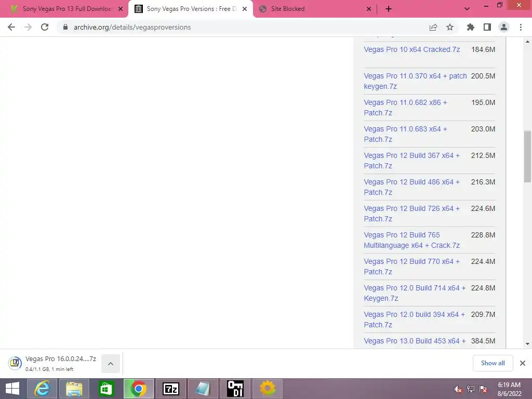The width and height of the screenshot is (532, 399).
Task: Download Vegas Pro 11.0.682 x86 + Patch.7z
Action: pos(405,108)
